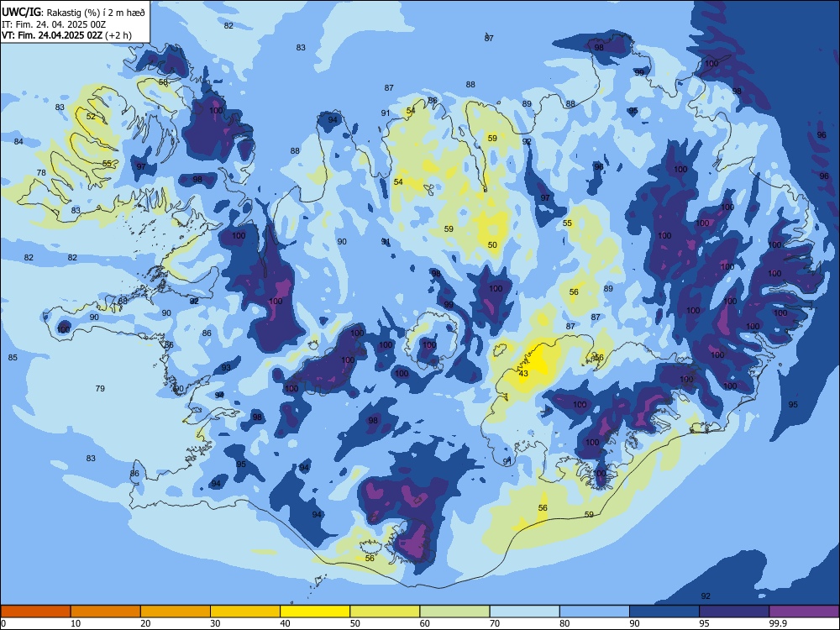Click the humidity value 58 on the map

[163, 82]
